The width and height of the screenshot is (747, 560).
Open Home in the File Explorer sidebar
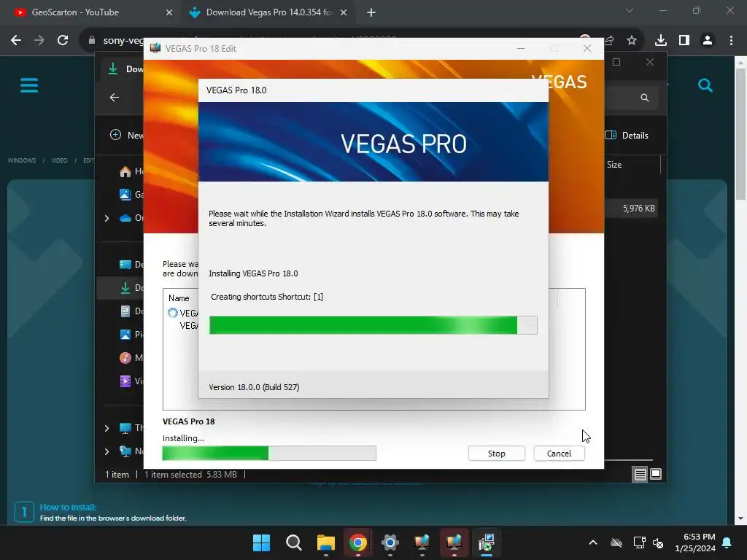click(131, 171)
